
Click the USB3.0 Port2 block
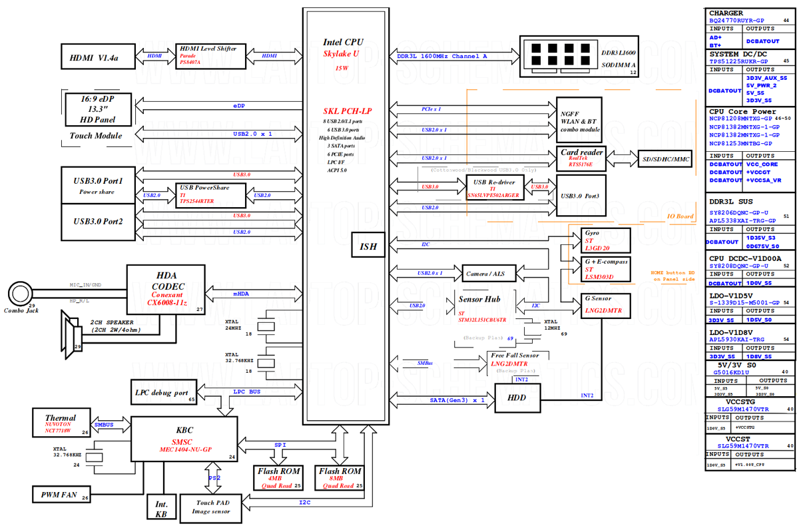tap(99, 222)
